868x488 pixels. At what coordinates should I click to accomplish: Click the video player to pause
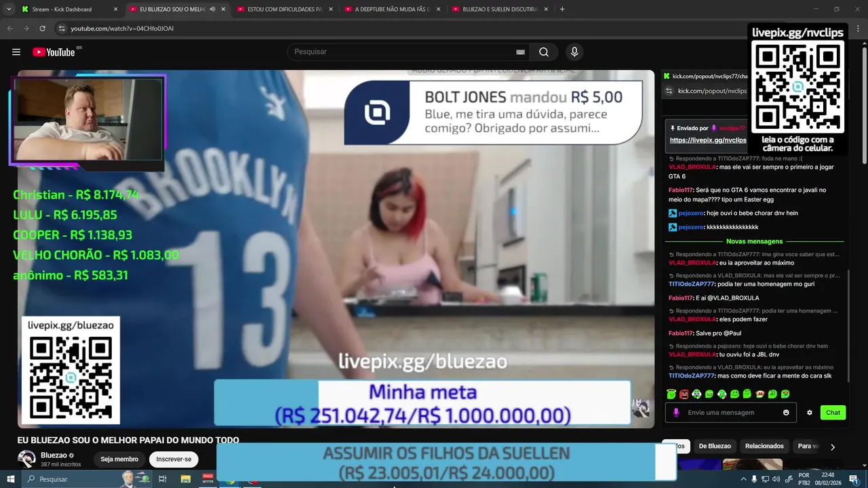[x=336, y=249]
